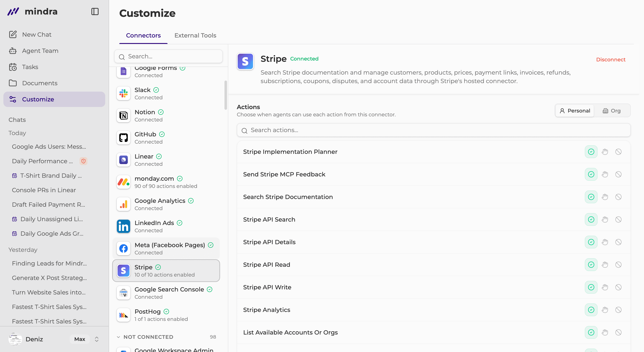Select the monday.com connector icon
The image size is (644, 352).
(124, 182)
